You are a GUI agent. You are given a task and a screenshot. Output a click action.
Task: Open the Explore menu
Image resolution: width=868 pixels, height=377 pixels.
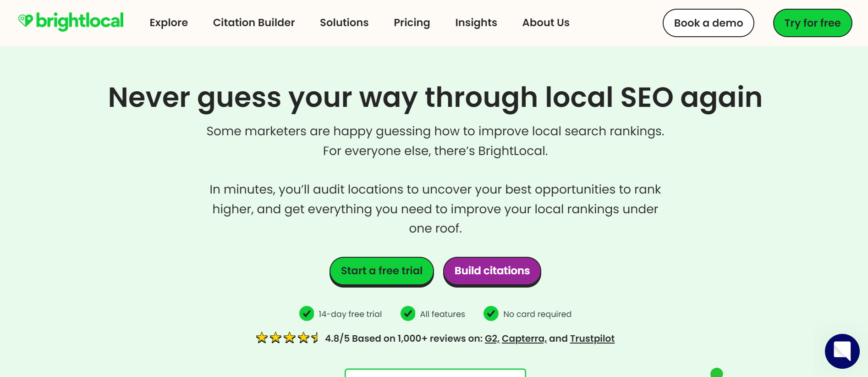click(169, 22)
